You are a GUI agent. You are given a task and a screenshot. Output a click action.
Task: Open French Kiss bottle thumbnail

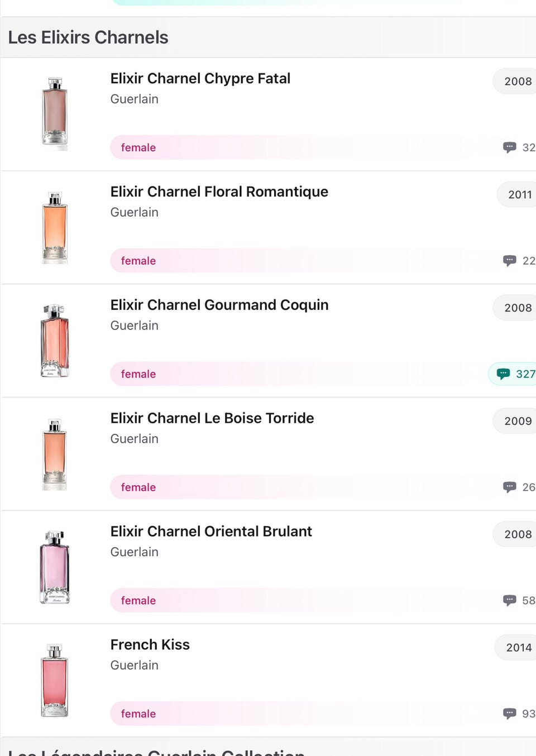55,680
